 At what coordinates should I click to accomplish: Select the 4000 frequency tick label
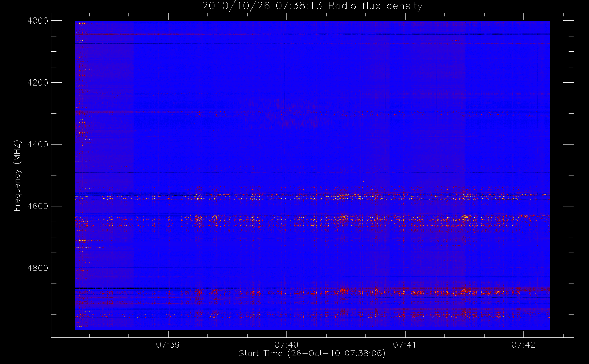point(38,21)
